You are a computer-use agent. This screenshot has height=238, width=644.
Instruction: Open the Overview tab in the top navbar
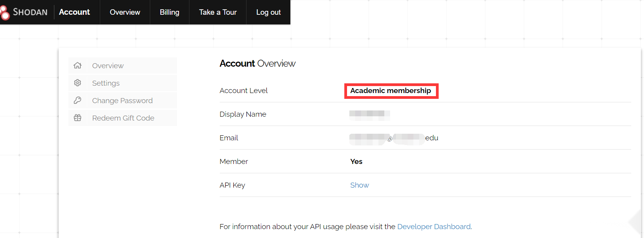[125, 12]
